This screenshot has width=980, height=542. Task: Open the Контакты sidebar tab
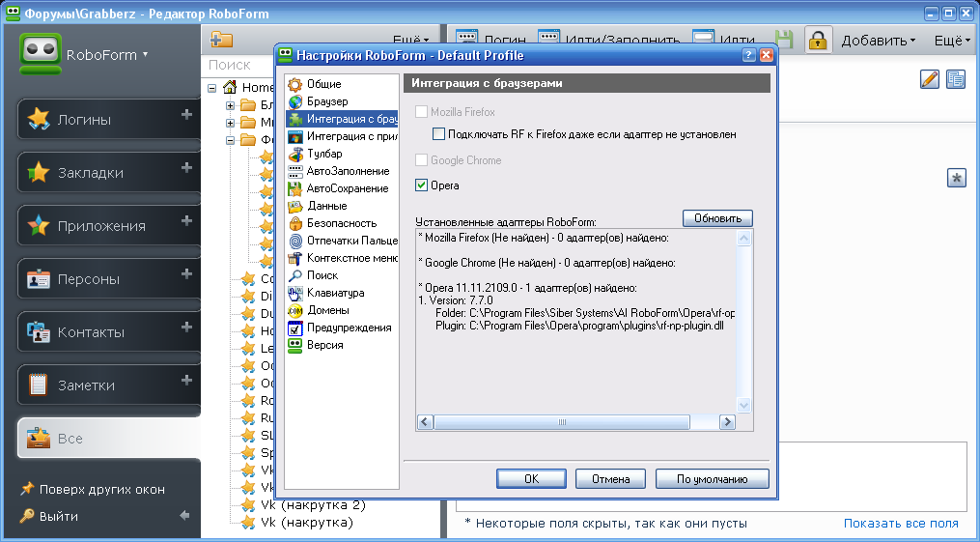(109, 331)
